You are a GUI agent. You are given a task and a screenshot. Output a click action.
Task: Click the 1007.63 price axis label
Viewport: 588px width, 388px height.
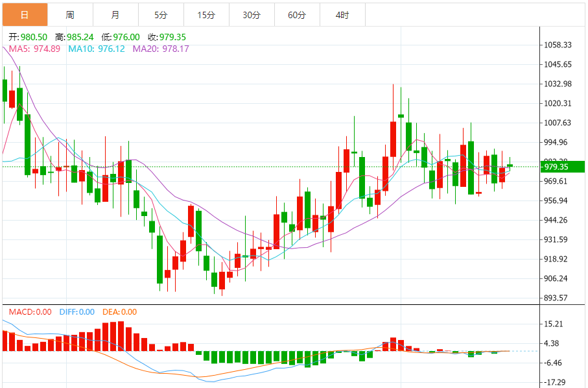click(x=558, y=123)
